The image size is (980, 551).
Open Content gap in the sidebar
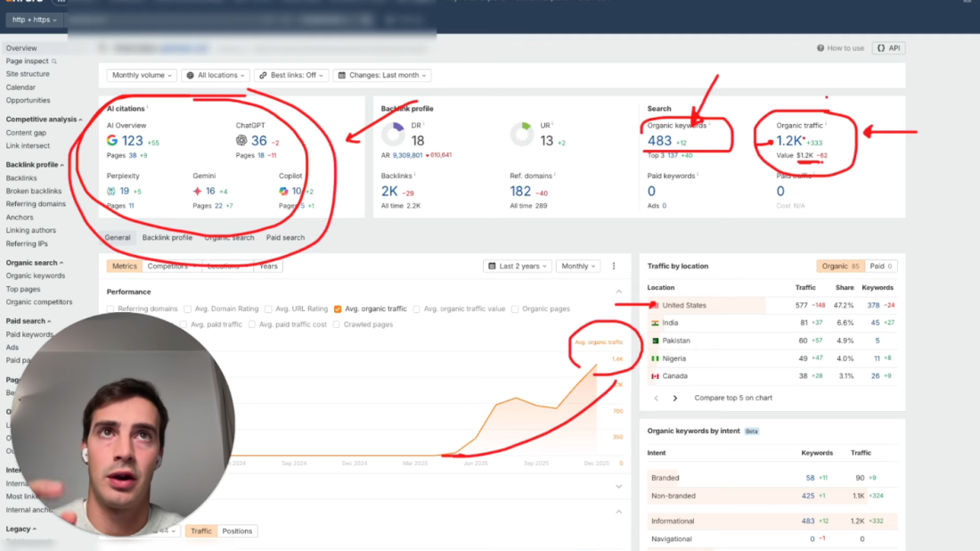pyautogui.click(x=26, y=133)
